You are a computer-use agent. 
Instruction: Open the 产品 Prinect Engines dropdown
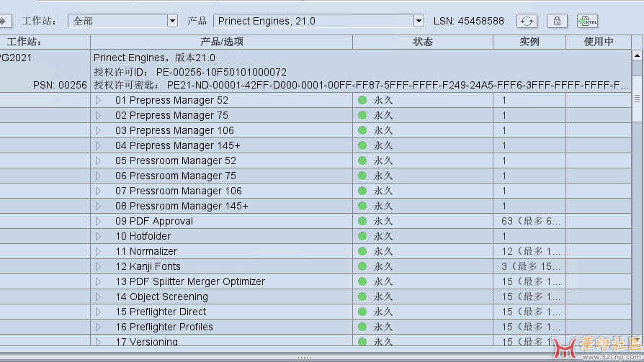coord(419,21)
